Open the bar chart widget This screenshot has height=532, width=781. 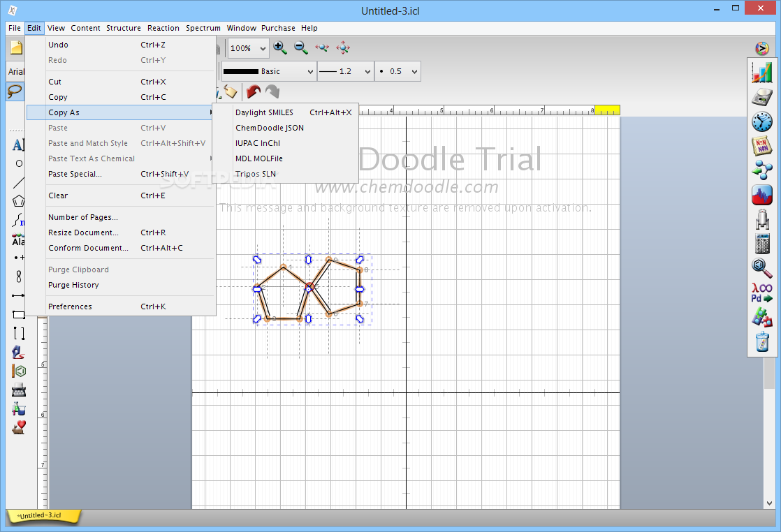point(762,73)
